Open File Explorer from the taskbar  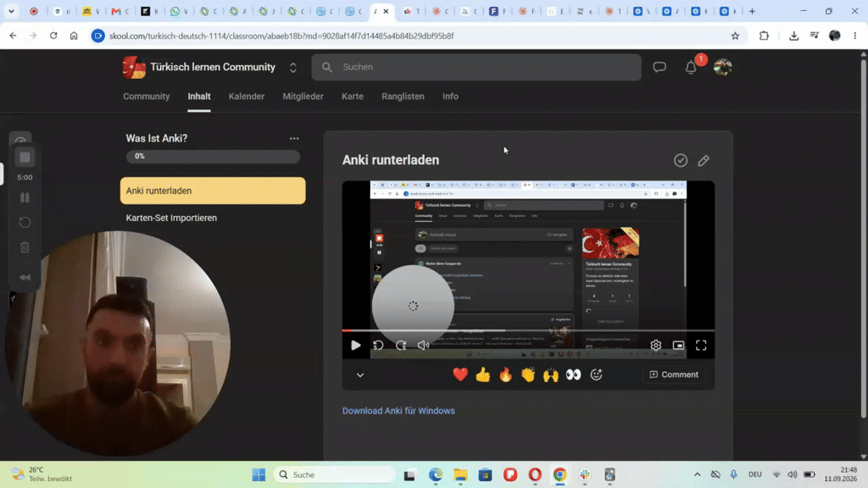click(x=460, y=474)
